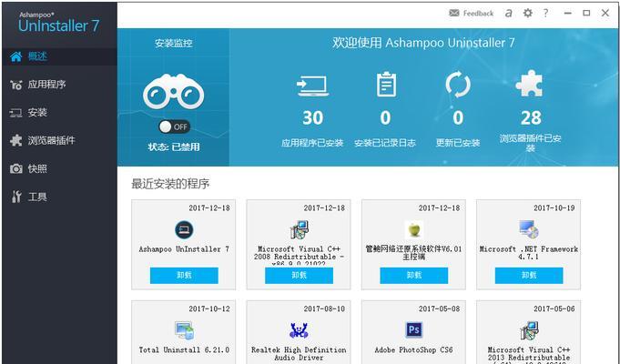Uninstall 管融网络还原系统软件 with 卸载 button

tap(414, 275)
